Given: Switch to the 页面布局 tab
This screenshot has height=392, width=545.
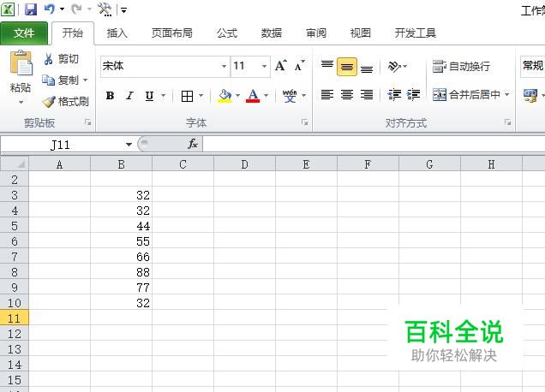Looking at the screenshot, I should click(x=172, y=33).
